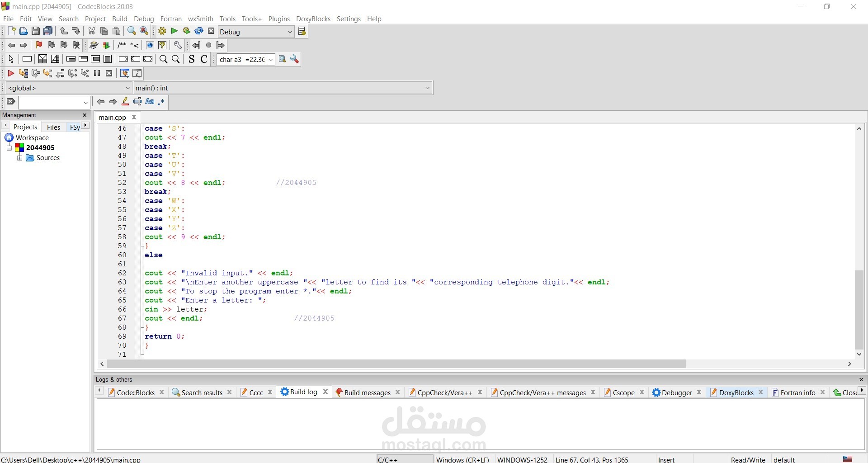Viewport: 868px width, 463px height.
Task: Open the Debug menu
Action: 144,19
